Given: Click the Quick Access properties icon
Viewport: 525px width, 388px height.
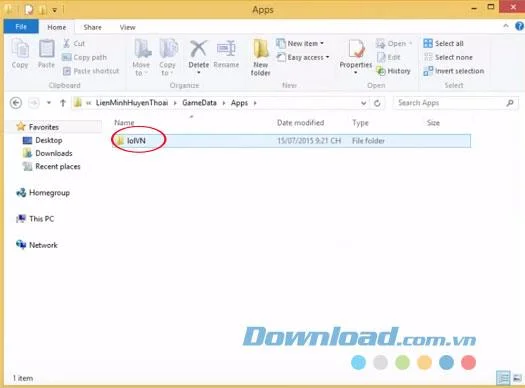Looking at the screenshot, I should (x=29, y=10).
